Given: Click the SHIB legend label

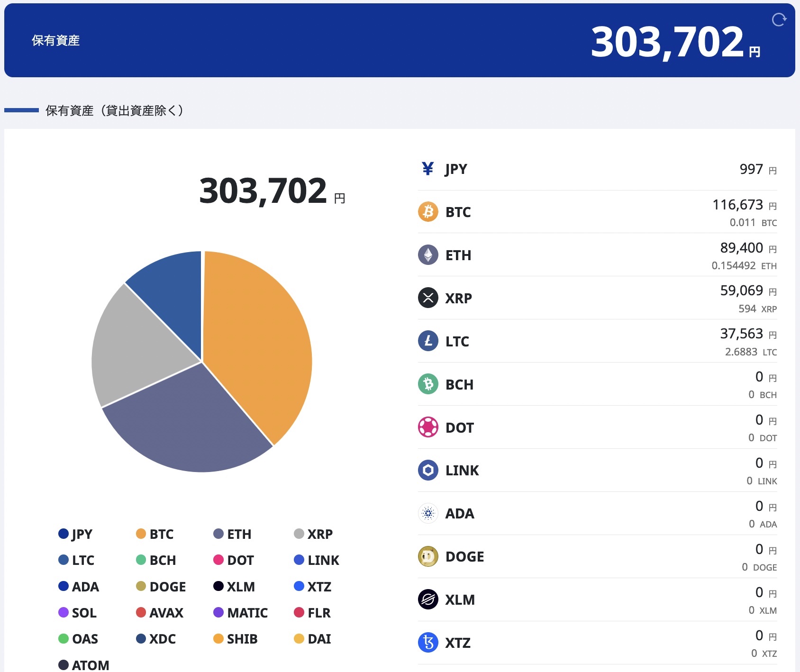Looking at the screenshot, I should (x=242, y=639).
